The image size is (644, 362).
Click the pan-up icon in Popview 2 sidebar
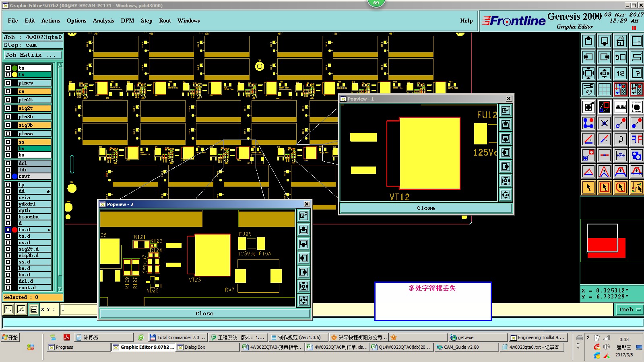tap(304, 230)
